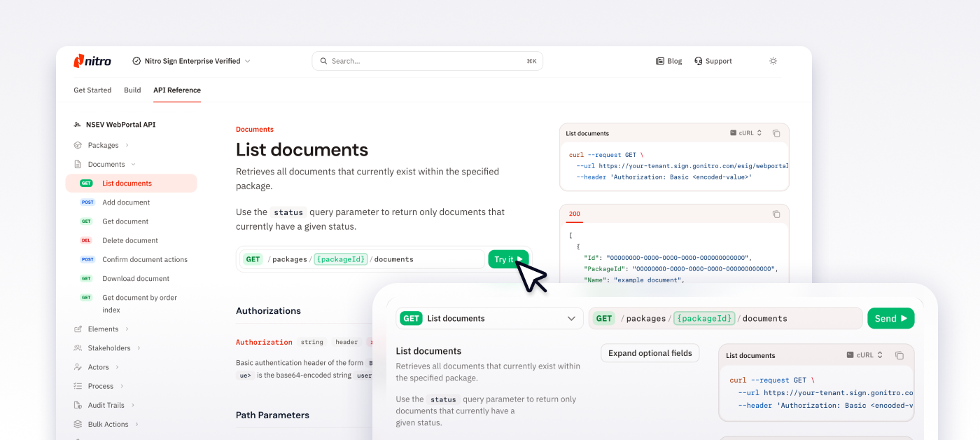Viewport: 980px width, 440px height.
Task: Copy the playground code sample
Action: [x=899, y=355]
